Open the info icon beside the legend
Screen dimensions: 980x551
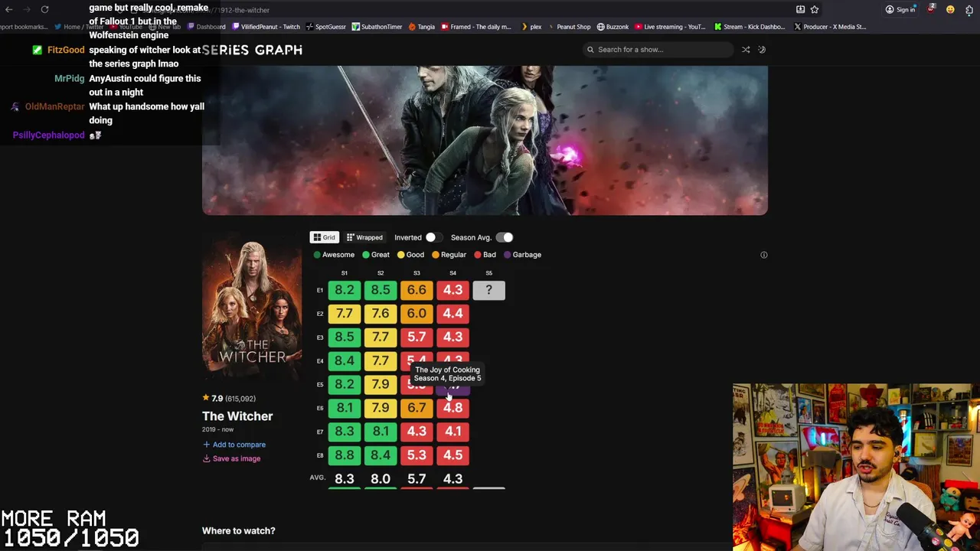pos(763,255)
